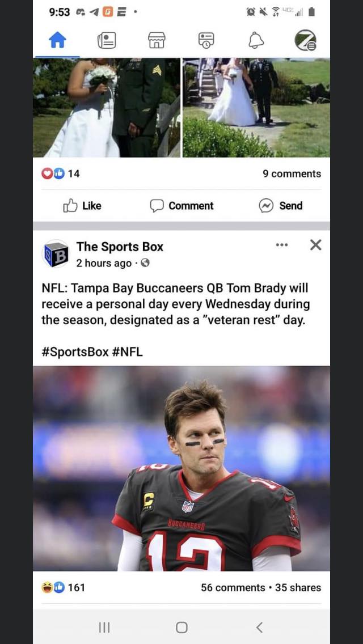The width and height of the screenshot is (363, 644).
Task: View the 14 reactions on wedding post
Action: tap(61, 173)
